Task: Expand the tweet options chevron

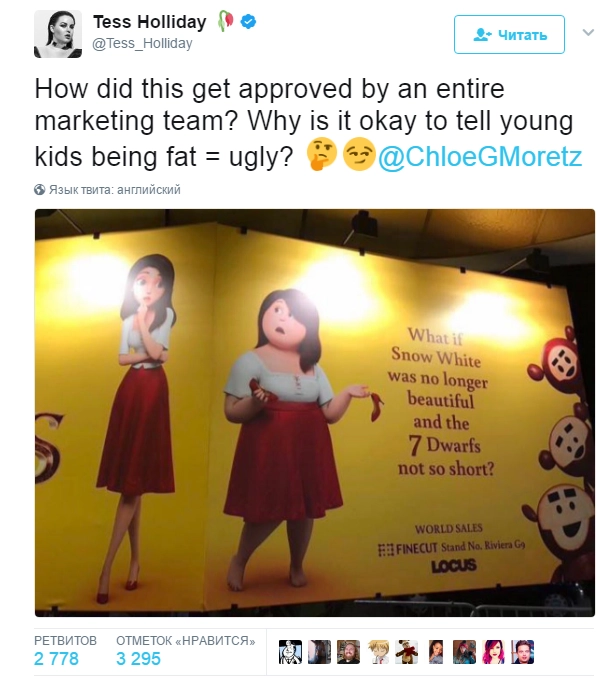Action: pyautogui.click(x=588, y=33)
